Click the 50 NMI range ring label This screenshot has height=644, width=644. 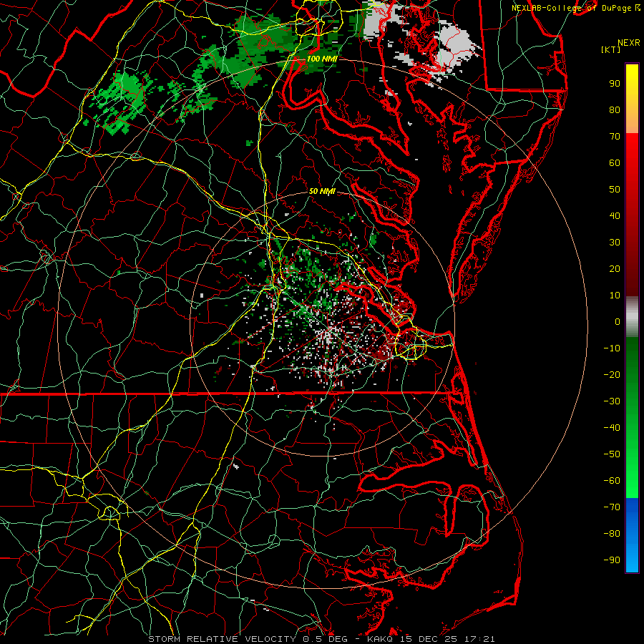(321, 191)
